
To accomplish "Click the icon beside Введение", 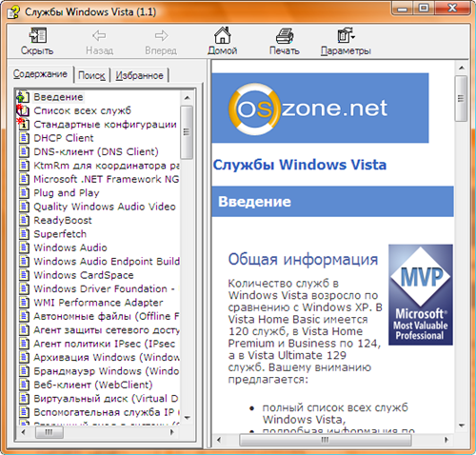I will click(x=23, y=97).
